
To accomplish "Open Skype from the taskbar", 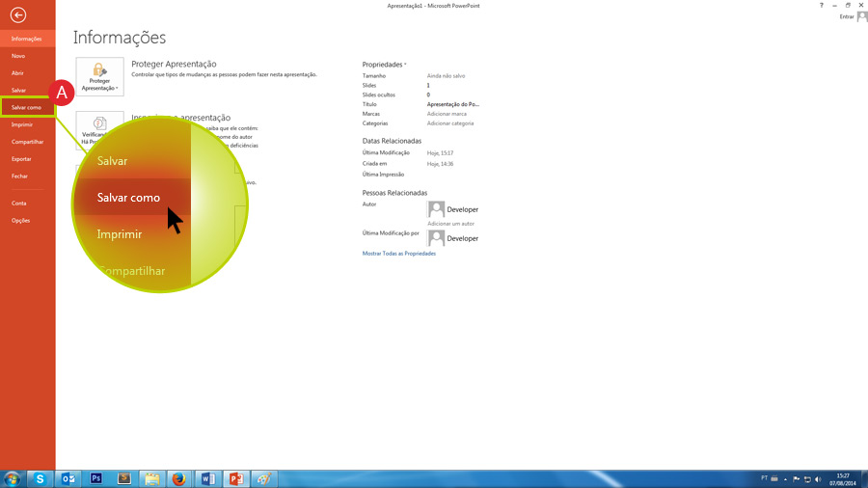I will pyautogui.click(x=40, y=478).
